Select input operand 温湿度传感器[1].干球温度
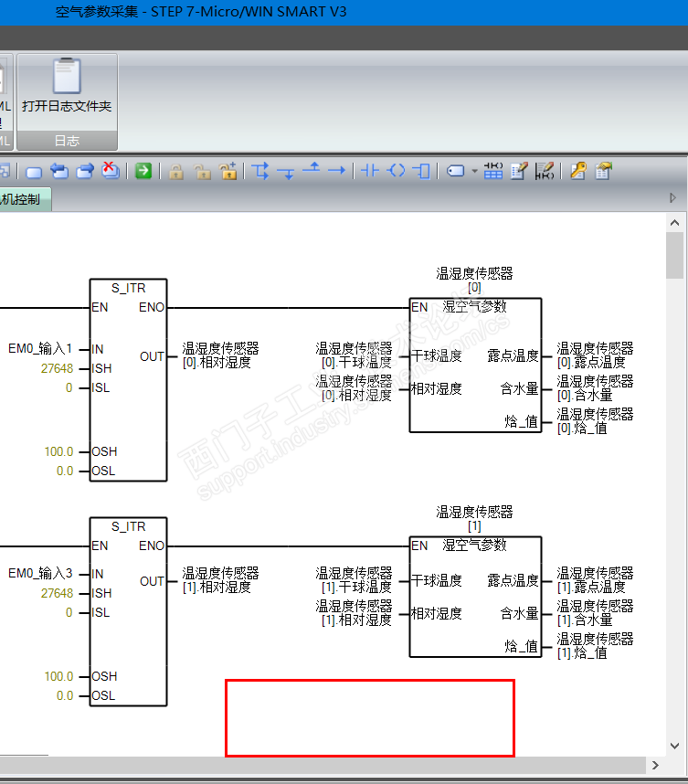 coord(354,579)
